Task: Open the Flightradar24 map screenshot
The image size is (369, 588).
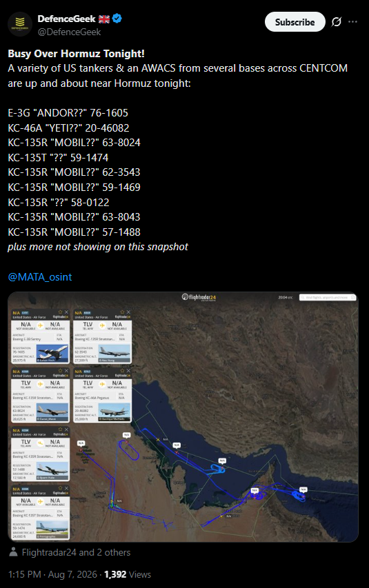Action: coord(183,416)
